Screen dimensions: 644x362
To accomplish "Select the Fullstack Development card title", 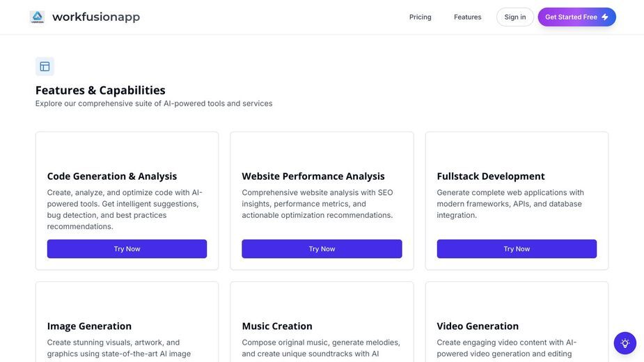I will tap(491, 176).
